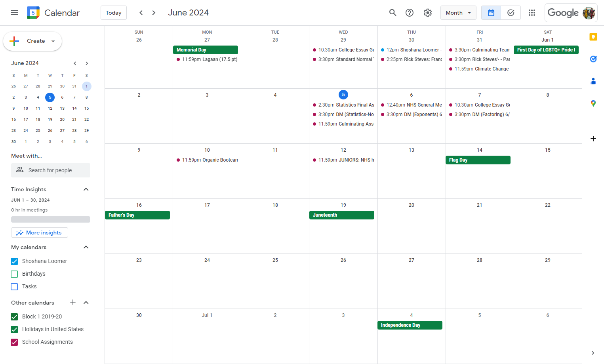Open the Juneteenth holiday event
The image size is (604, 364).
342,215
